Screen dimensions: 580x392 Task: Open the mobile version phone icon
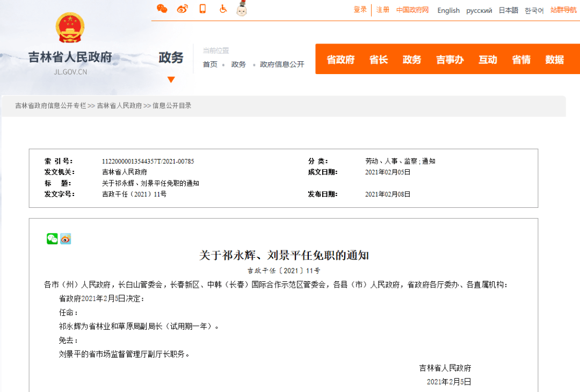[202, 9]
